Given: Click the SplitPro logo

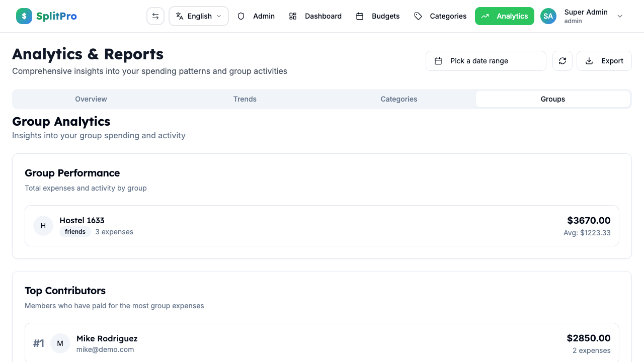Looking at the screenshot, I should click(x=46, y=16).
